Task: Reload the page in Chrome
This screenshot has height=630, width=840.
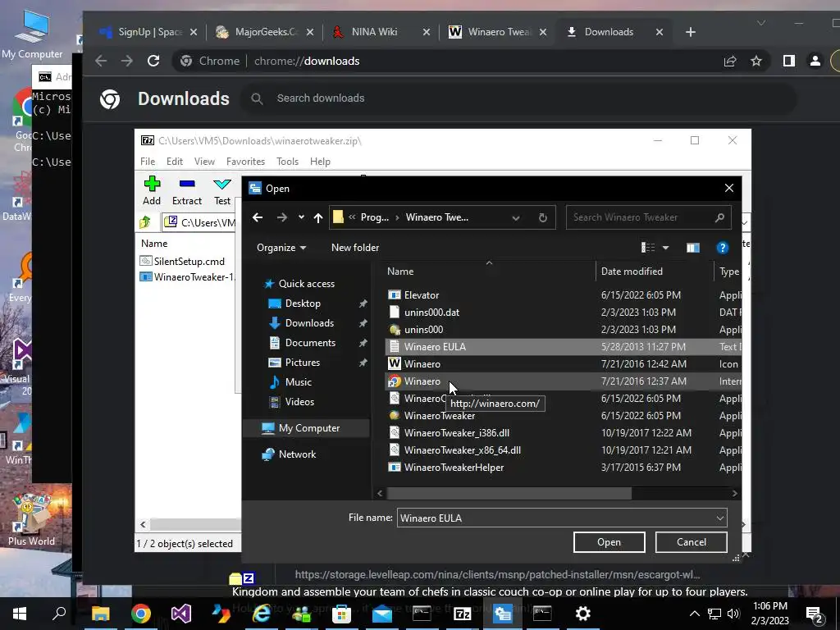Action: click(x=153, y=61)
